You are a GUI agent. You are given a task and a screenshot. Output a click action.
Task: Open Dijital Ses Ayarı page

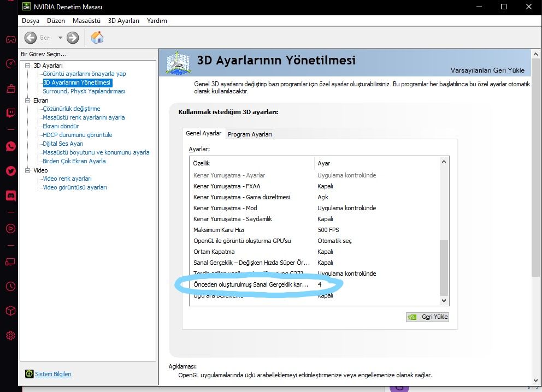[x=63, y=144]
